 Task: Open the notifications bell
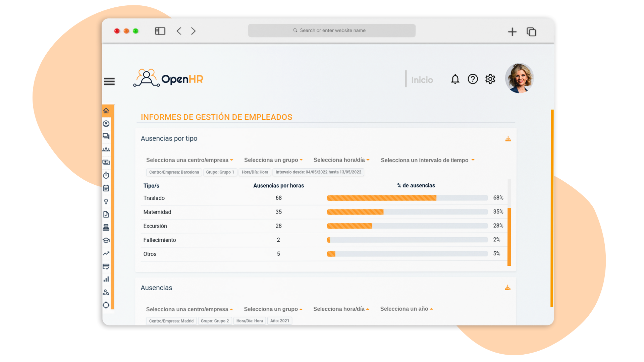point(455,79)
